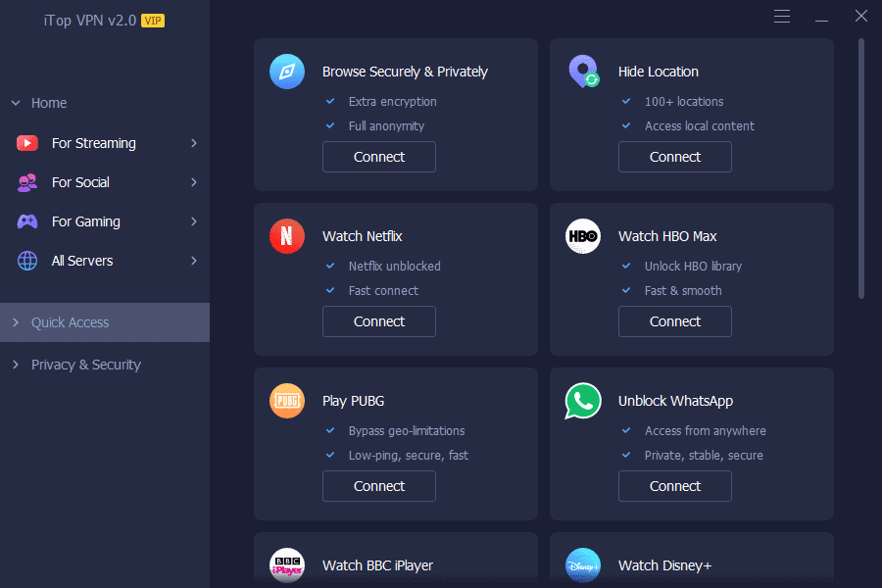This screenshot has width=882, height=588.
Task: Expand the Privacy & Security section
Action: point(15,365)
